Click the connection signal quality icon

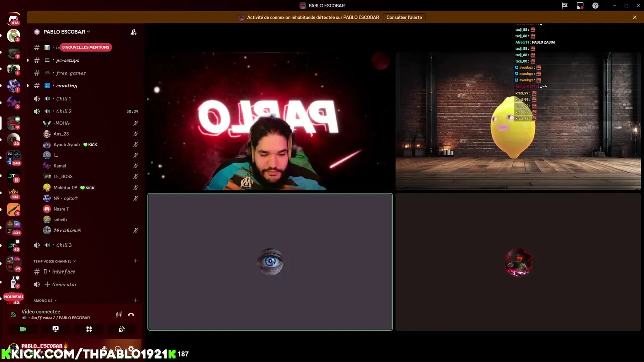click(x=14, y=315)
